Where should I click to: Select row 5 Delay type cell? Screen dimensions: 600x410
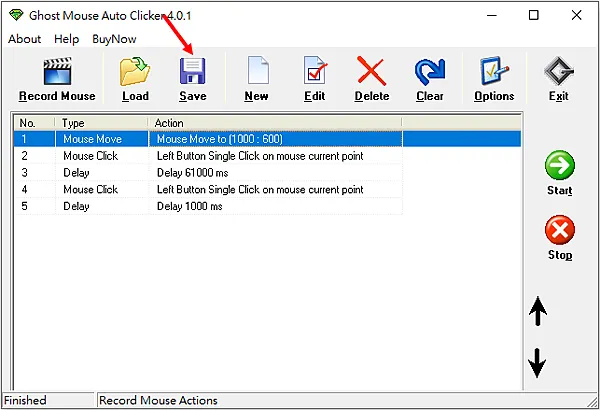102,206
